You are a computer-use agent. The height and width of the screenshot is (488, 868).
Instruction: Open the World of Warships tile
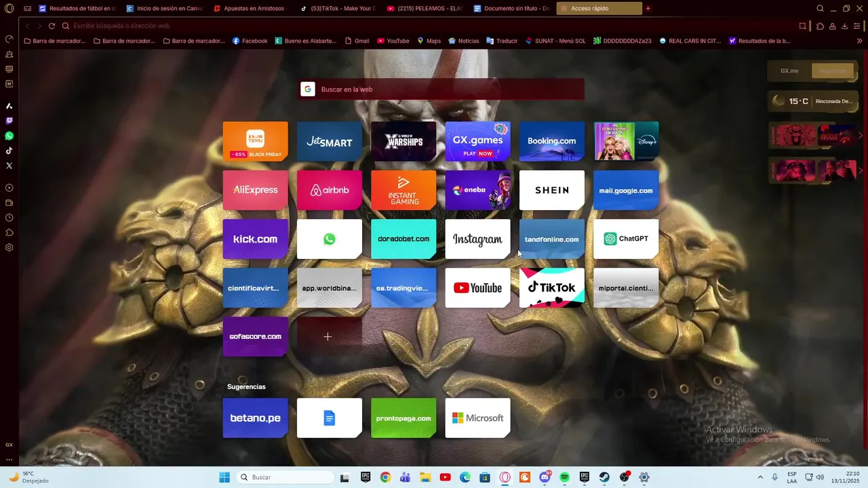click(403, 142)
